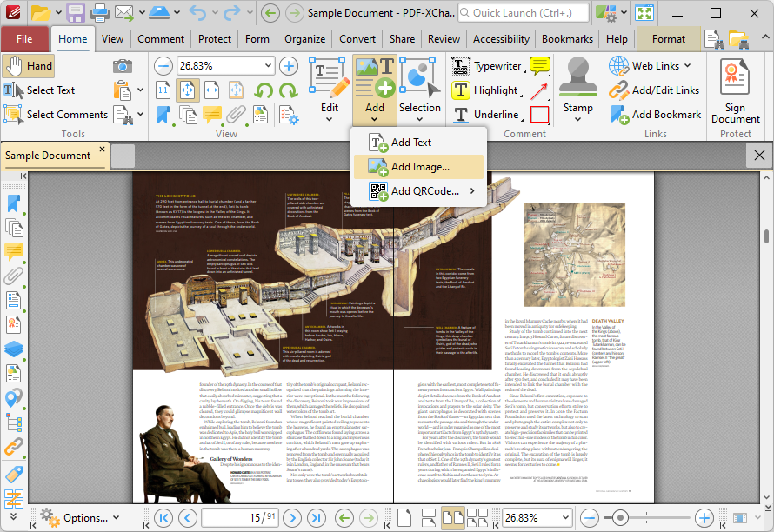
Task: Click the Redo arrow
Action: (x=232, y=13)
